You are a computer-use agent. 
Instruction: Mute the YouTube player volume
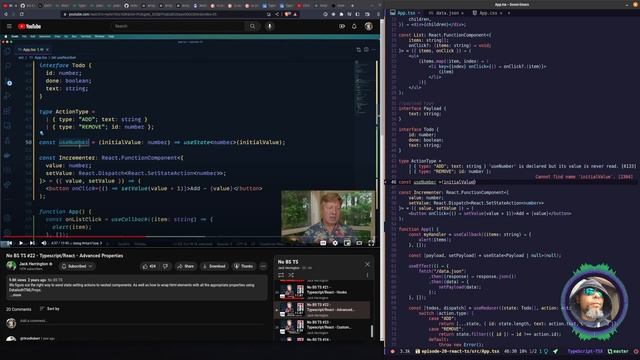click(44, 243)
